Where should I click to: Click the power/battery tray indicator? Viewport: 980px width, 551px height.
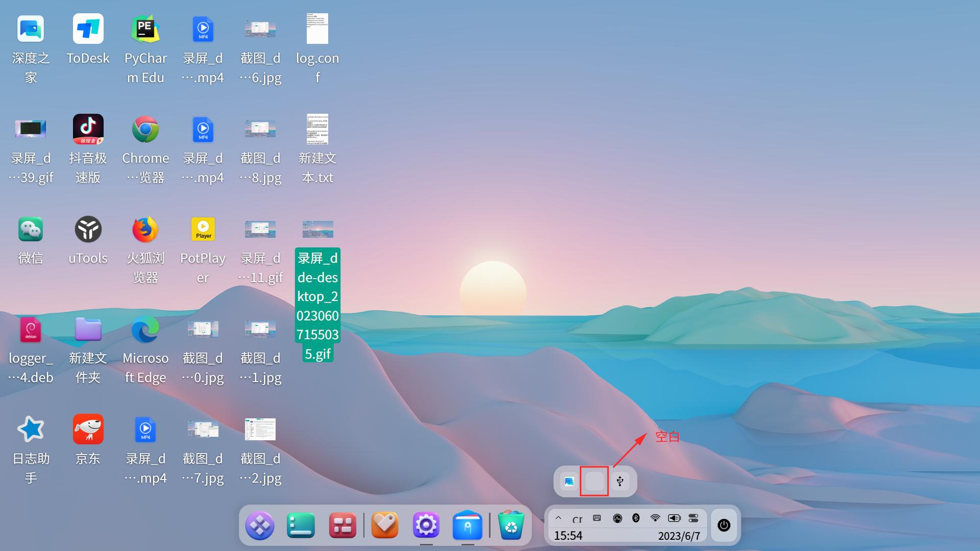click(674, 518)
